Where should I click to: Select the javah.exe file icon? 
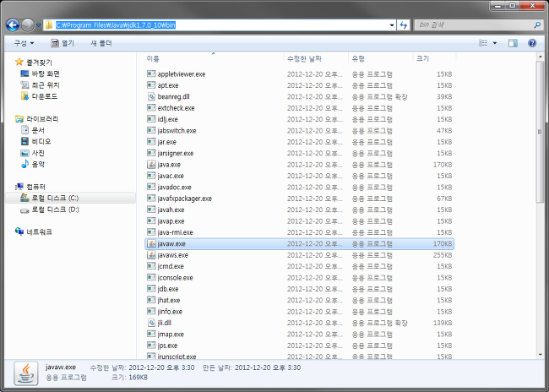click(x=151, y=210)
